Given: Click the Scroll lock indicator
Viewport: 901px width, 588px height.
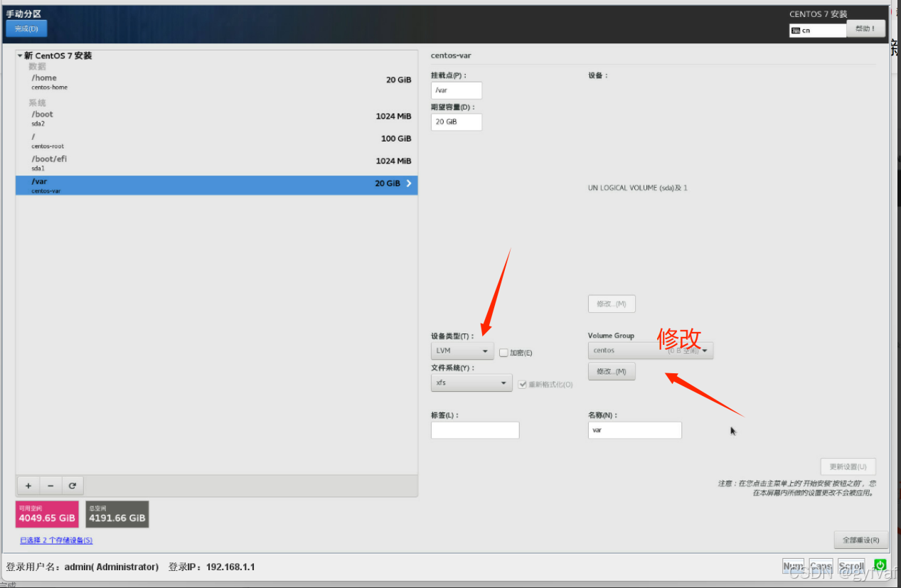Looking at the screenshot, I should [x=851, y=566].
